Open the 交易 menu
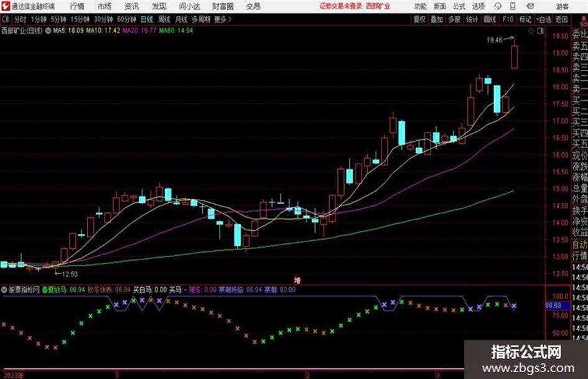 click(x=253, y=6)
